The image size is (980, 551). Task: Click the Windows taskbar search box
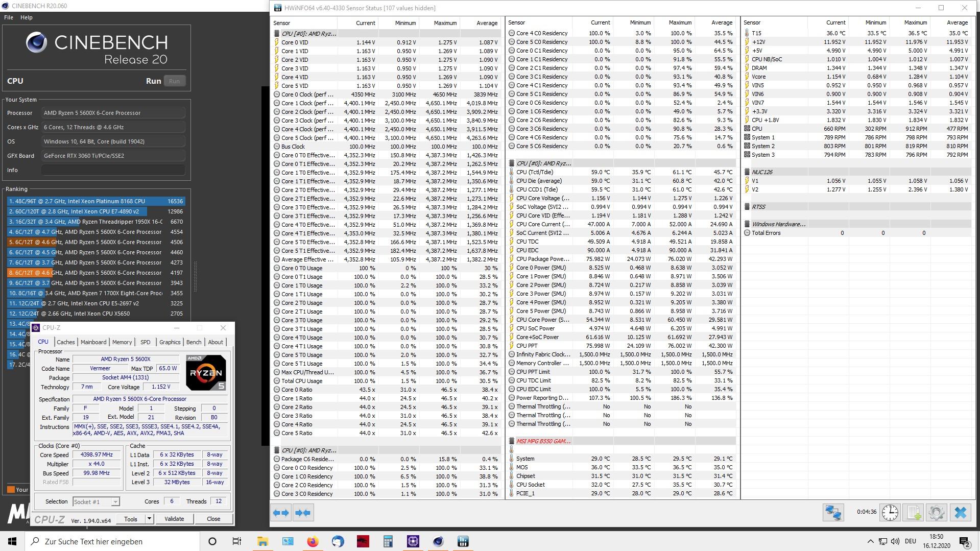point(112,541)
